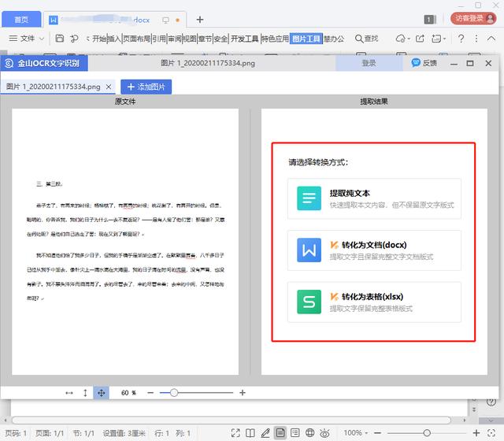Click status bar zoom out minus
Screen dimensions: 504x441
click(377, 433)
